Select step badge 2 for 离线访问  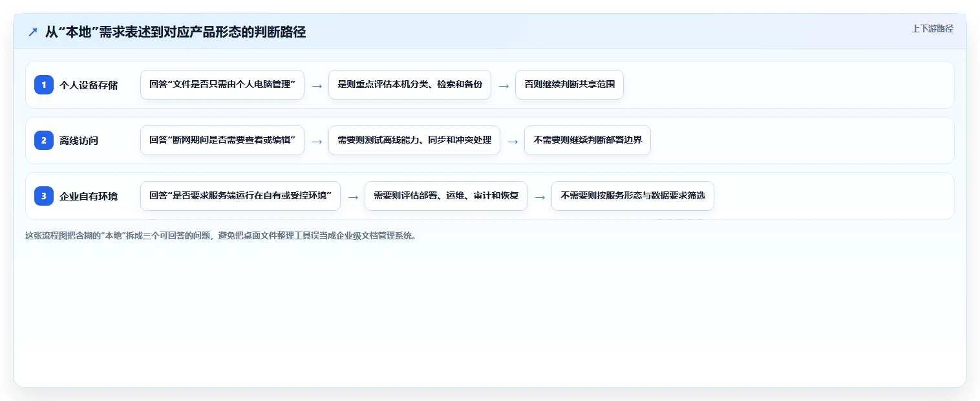coord(44,140)
